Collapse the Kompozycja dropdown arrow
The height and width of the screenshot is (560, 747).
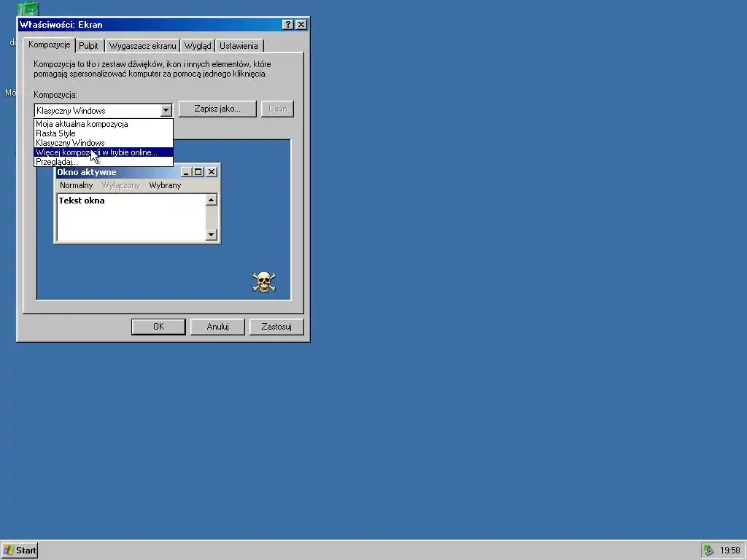pos(166,111)
